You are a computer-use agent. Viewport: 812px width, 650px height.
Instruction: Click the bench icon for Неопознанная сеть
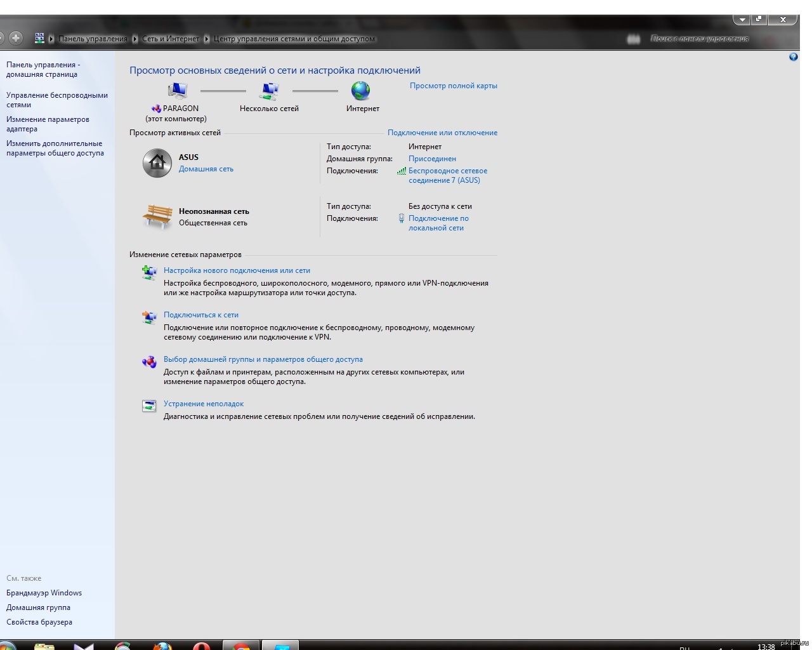157,216
